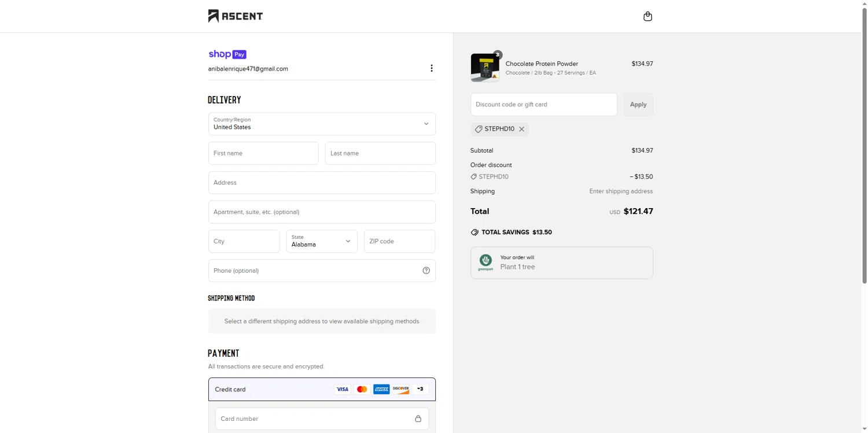Open the account options three-dot menu
The width and height of the screenshot is (868, 433).
[x=432, y=68]
